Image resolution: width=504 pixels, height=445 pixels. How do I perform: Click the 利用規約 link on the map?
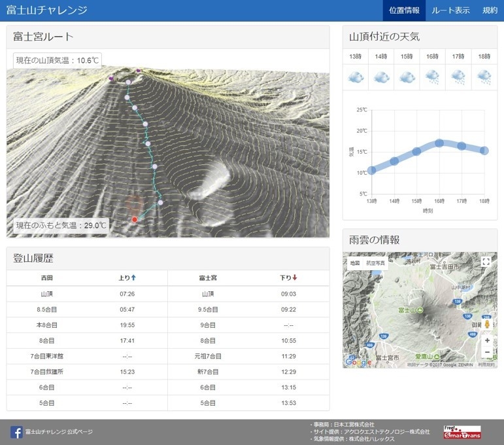click(486, 365)
